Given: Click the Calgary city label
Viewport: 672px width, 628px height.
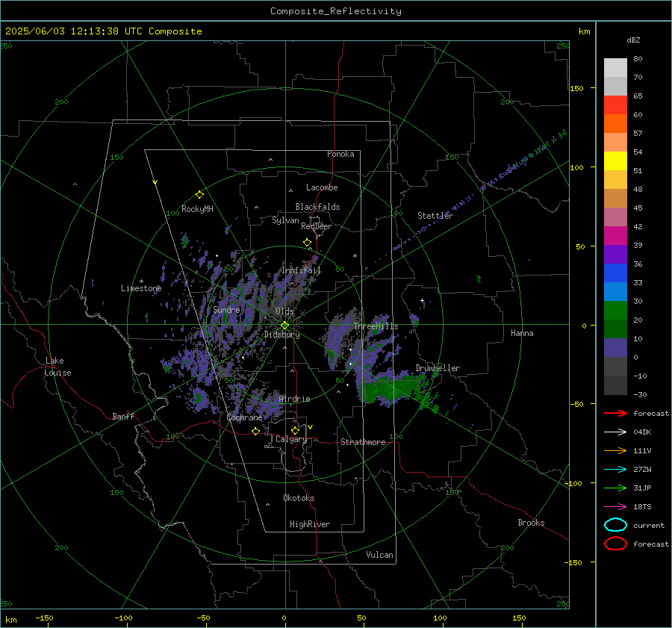Looking at the screenshot, I should point(291,439).
